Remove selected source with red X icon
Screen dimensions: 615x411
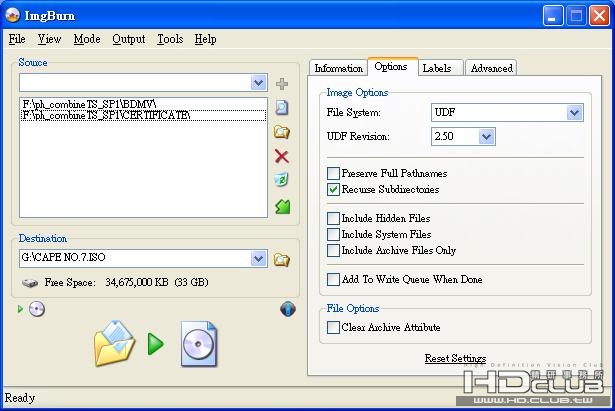pos(282,156)
